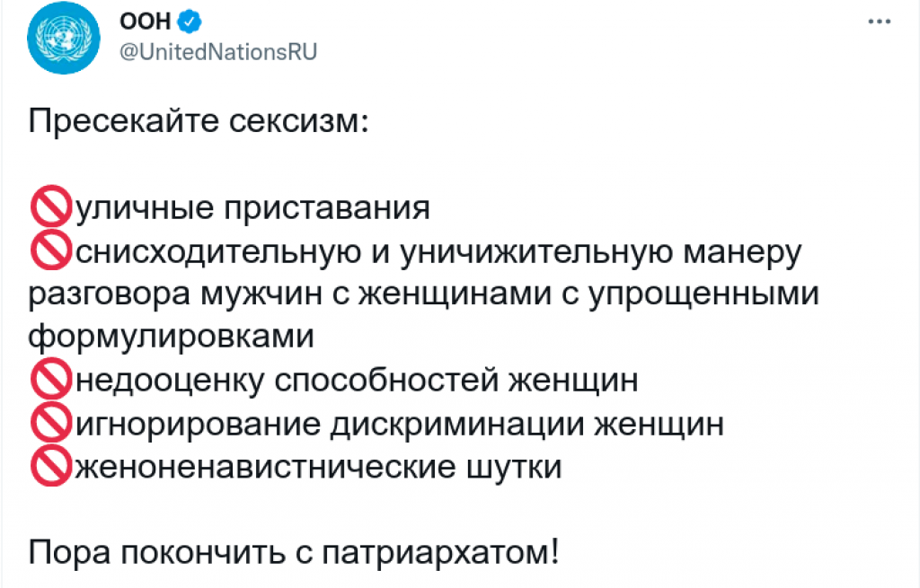Click the blue verified badge

coord(190,22)
